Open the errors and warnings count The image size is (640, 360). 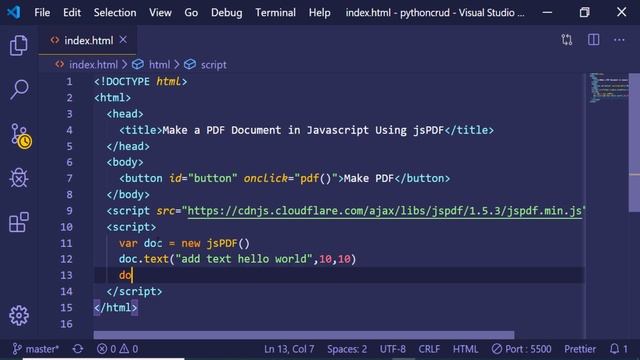(118, 349)
